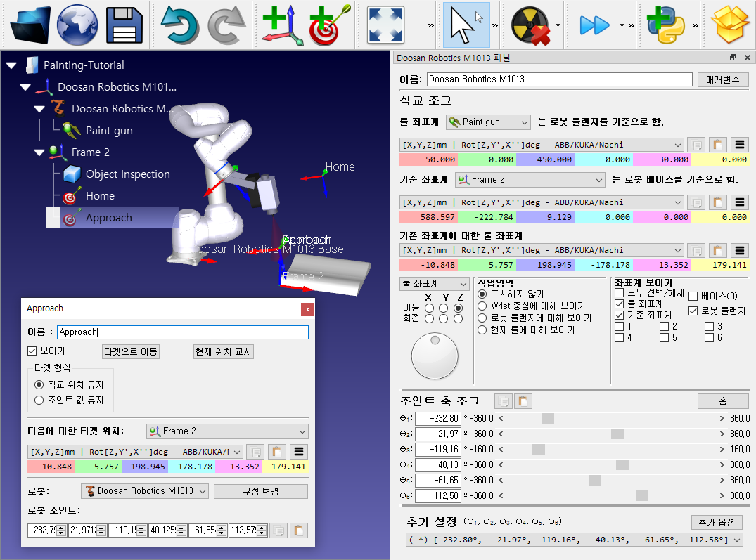The height and width of the screenshot is (560, 756).
Task: Enable the 모두 선택/해제 checkbox
Action: 620,292
